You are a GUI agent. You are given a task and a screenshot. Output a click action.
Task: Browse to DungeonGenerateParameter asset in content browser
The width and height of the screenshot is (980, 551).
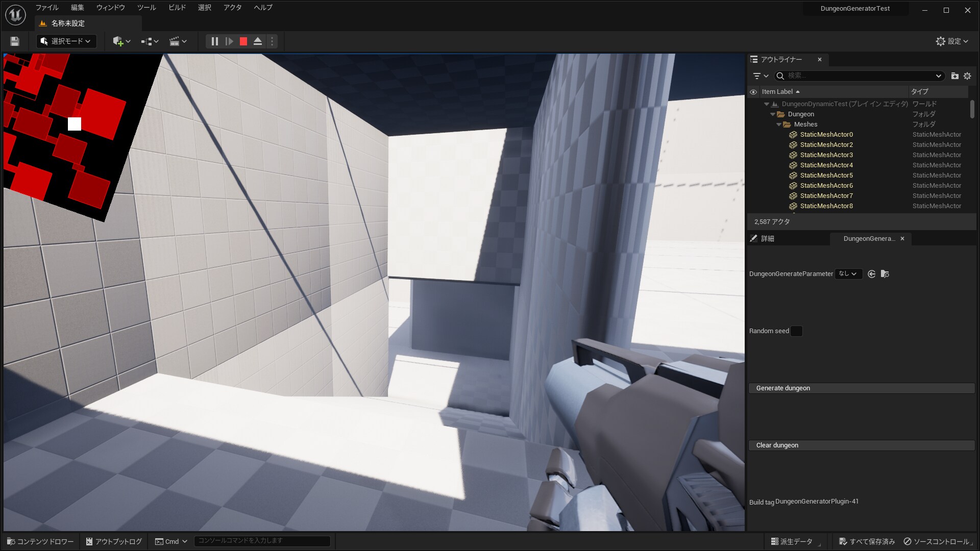[885, 274]
